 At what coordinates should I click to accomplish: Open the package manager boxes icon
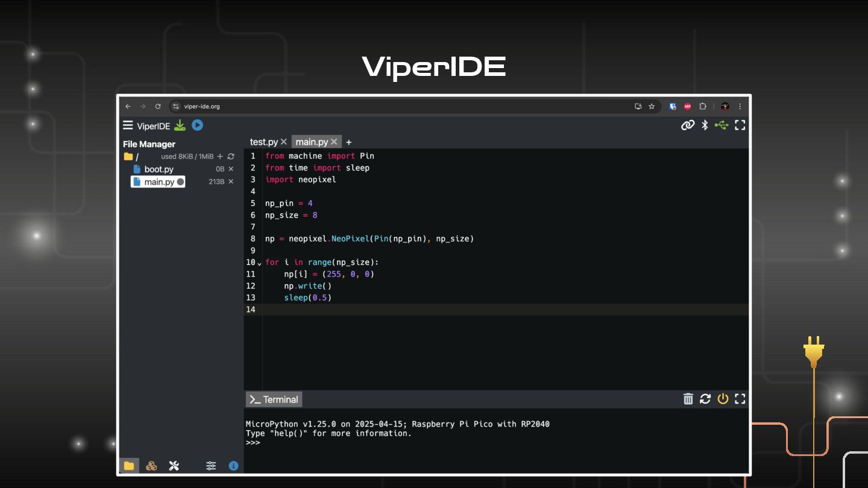point(152,466)
